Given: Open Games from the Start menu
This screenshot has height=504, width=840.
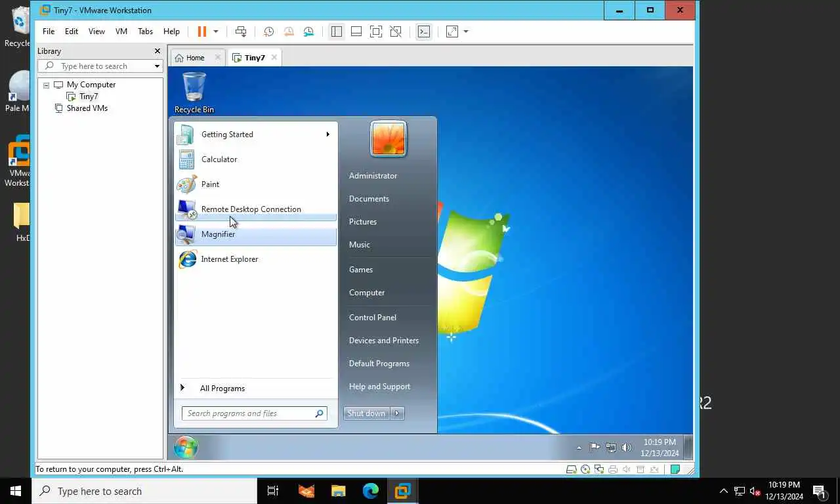Looking at the screenshot, I should [x=361, y=270].
